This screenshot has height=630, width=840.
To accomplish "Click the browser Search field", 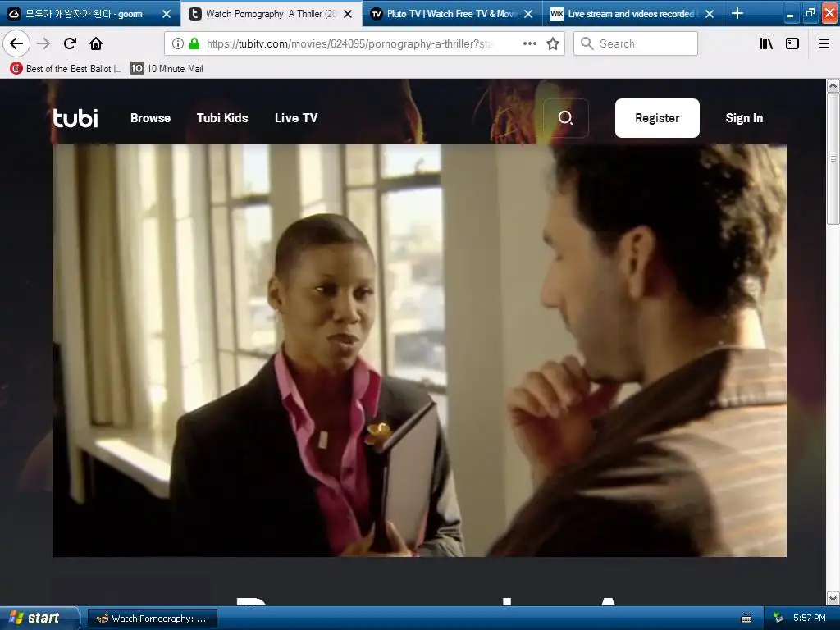I will (x=636, y=43).
